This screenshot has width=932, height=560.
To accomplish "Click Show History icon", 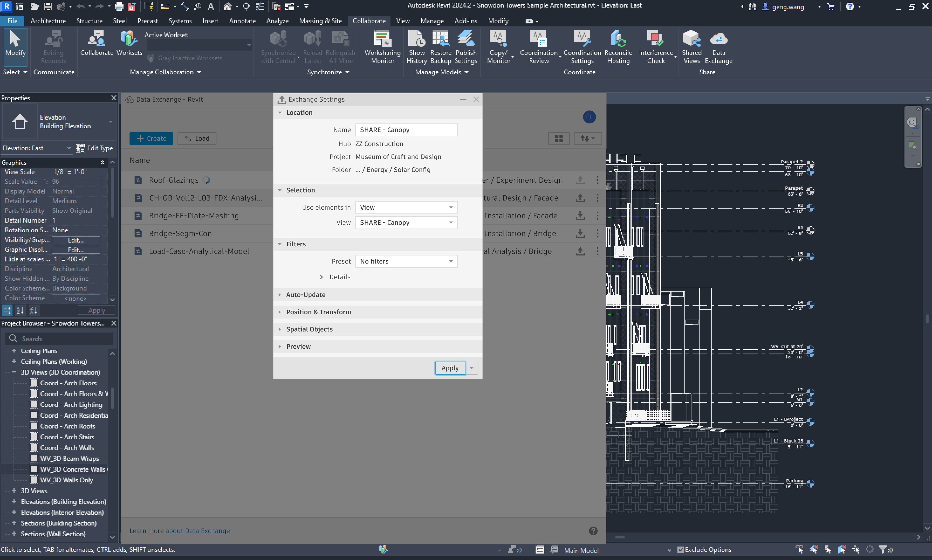I will coord(417,47).
